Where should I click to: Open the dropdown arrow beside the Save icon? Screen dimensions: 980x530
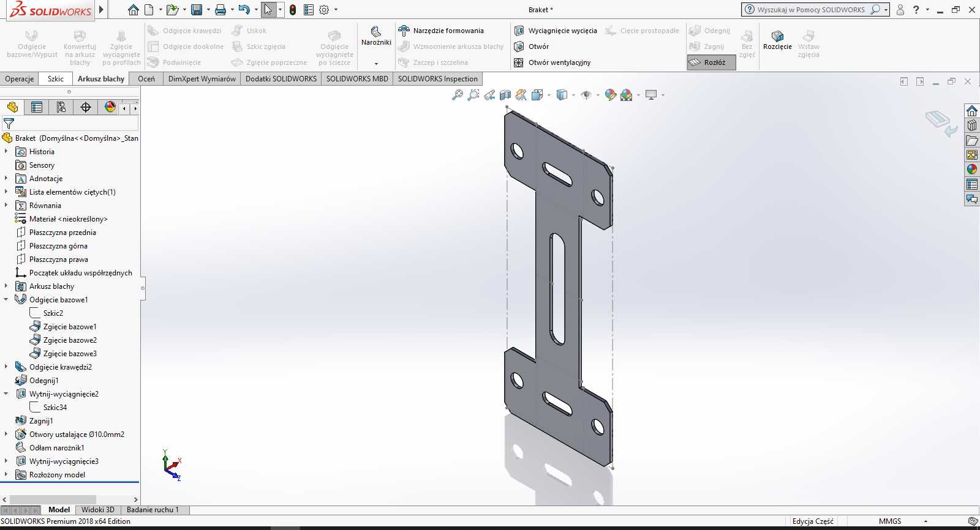pyautogui.click(x=208, y=10)
